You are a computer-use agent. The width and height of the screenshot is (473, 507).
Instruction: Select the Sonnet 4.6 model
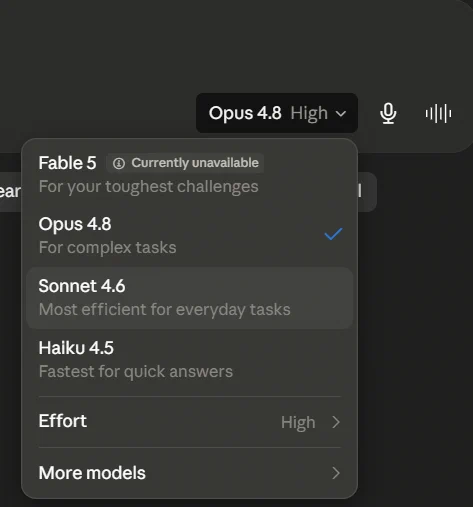tap(190, 298)
